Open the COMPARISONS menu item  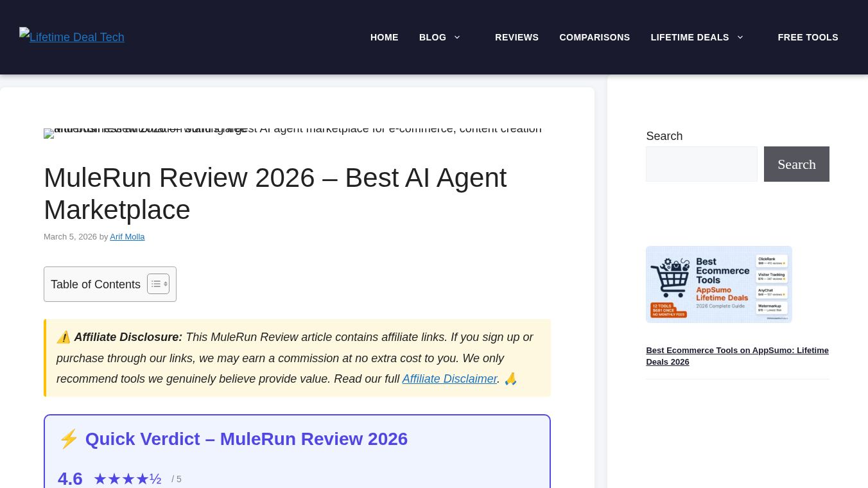(595, 37)
